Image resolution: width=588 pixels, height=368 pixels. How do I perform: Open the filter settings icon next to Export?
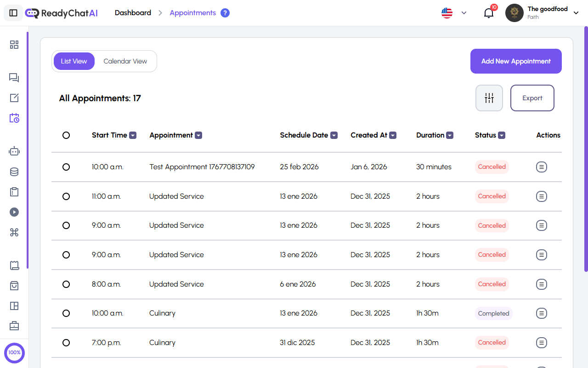[489, 98]
